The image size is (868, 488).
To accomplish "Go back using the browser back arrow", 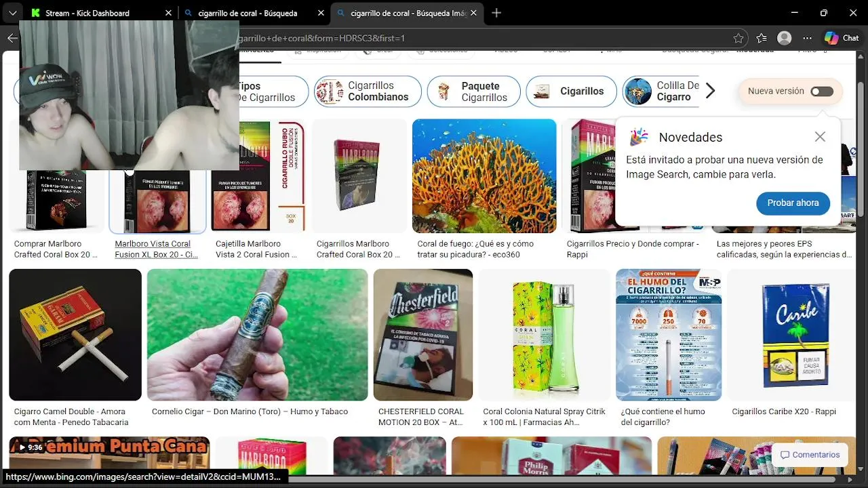I will click(12, 38).
